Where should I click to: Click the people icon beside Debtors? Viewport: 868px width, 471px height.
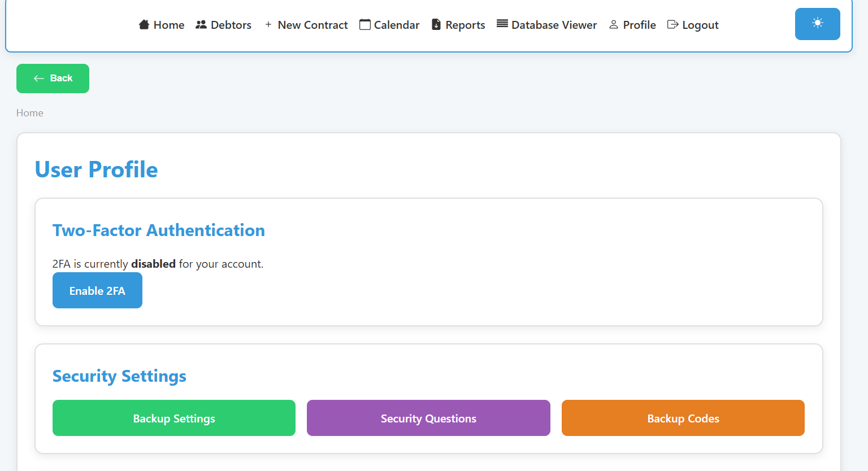point(201,24)
